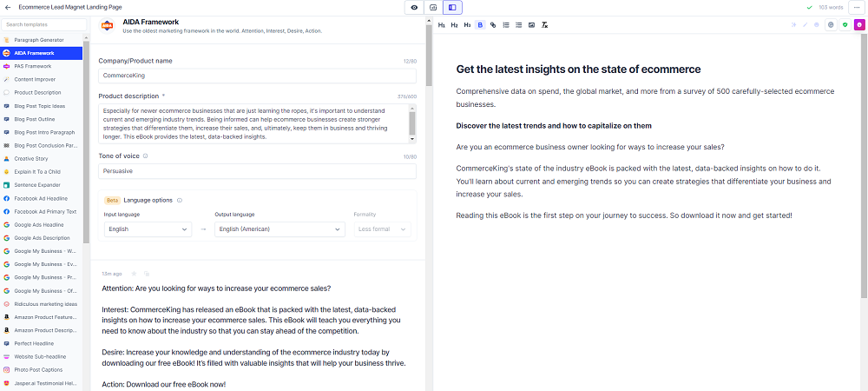This screenshot has width=868, height=391.
Task: Insert a hyperlink with the link icon
Action: tap(493, 25)
